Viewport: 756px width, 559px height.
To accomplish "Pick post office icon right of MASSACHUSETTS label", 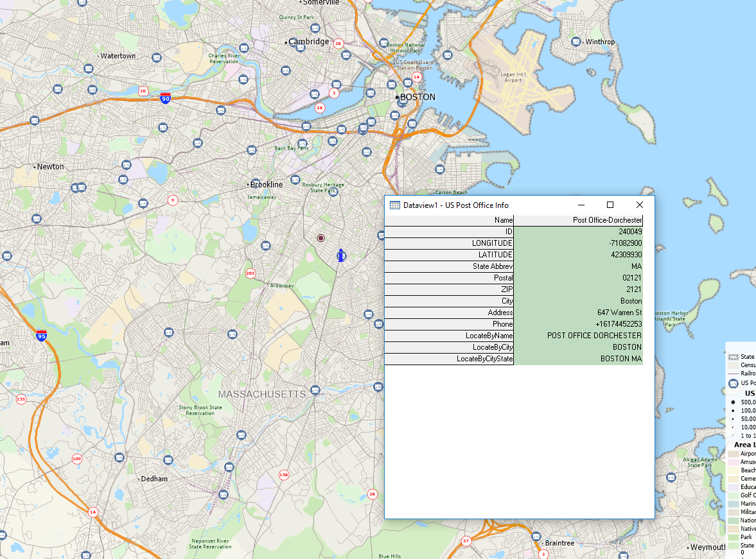I will 315,390.
